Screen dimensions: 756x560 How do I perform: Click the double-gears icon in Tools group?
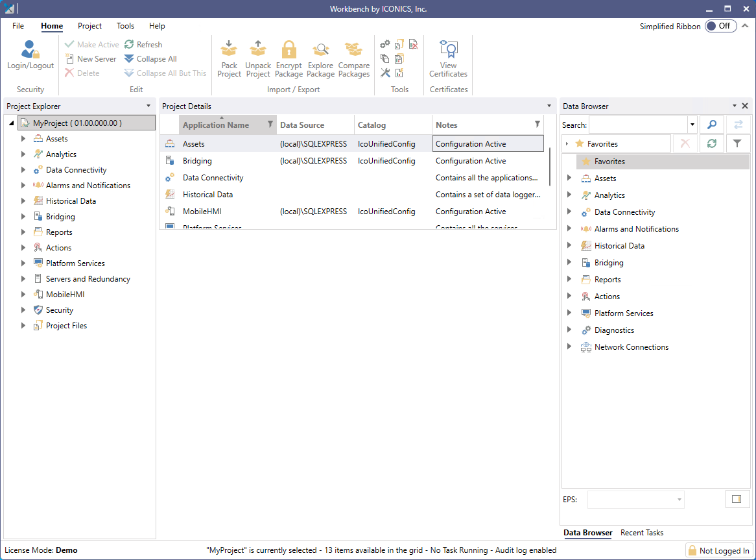pyautogui.click(x=384, y=44)
